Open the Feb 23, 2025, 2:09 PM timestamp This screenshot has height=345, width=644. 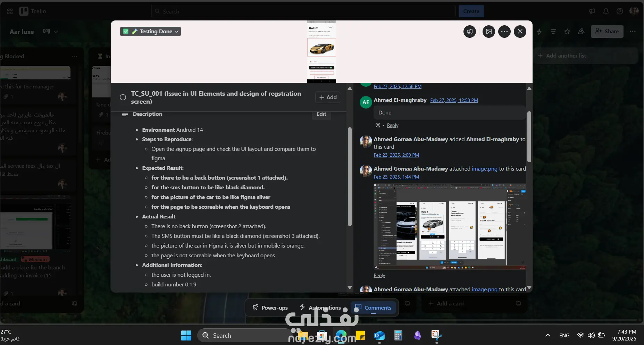click(396, 155)
